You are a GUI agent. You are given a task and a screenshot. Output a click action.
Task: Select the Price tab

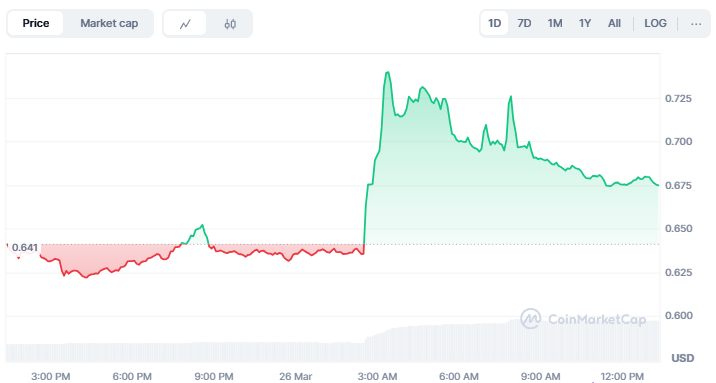click(36, 23)
